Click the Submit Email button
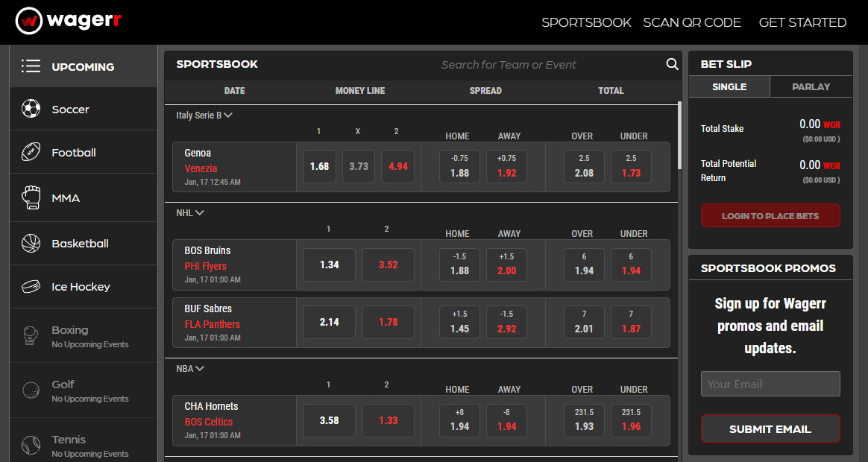Screen dimensions: 868x462 [770, 429]
